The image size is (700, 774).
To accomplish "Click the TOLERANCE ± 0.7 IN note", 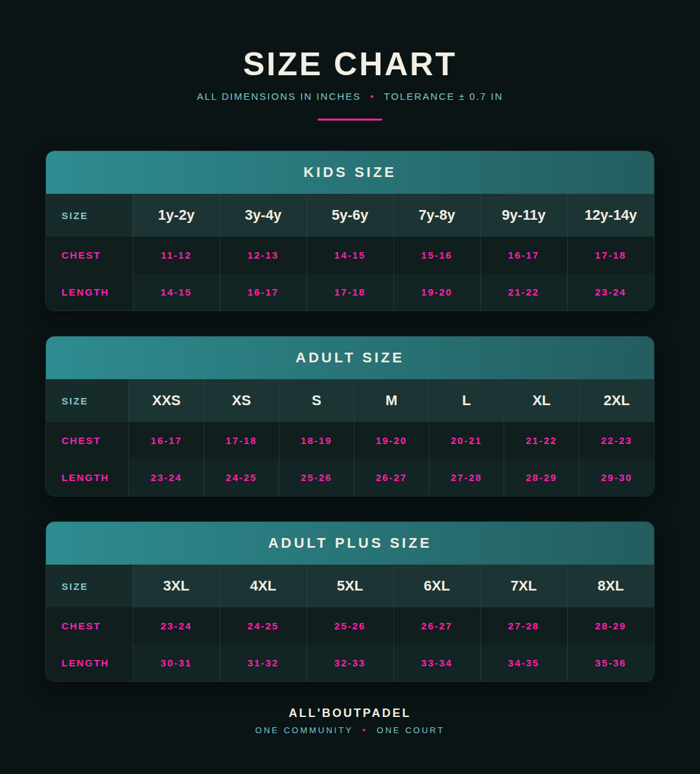I will coord(443,97).
